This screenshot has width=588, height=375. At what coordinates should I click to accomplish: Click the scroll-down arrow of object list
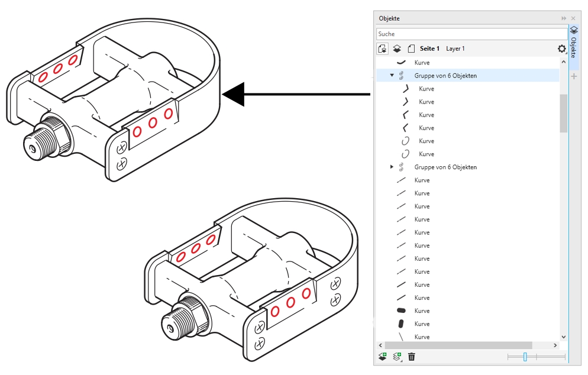click(563, 336)
